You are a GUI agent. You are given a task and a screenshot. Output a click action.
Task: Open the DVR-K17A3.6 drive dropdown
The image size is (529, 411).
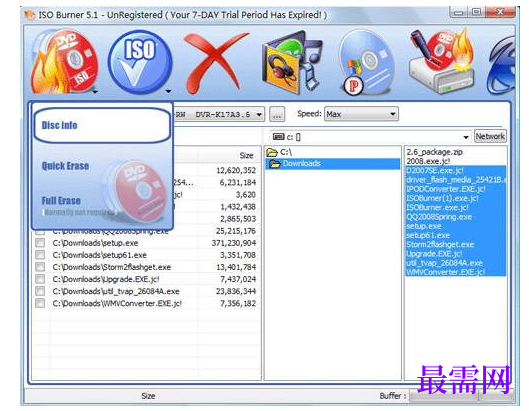click(x=259, y=114)
